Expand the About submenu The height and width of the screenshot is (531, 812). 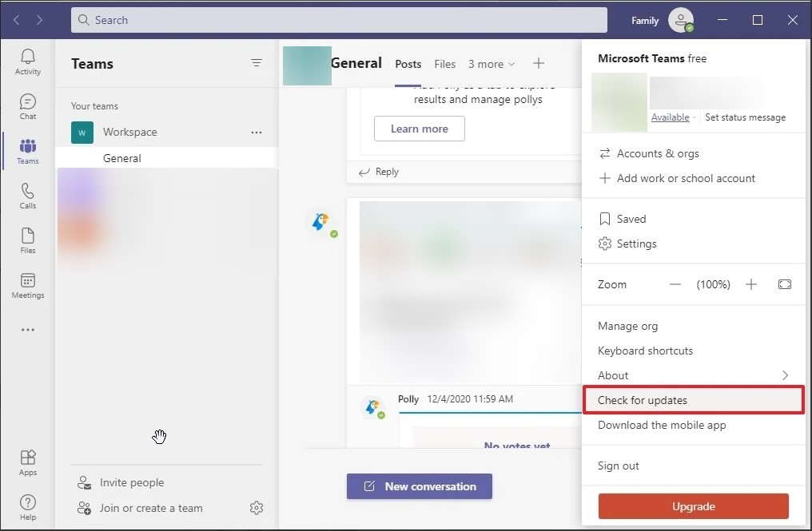point(613,374)
